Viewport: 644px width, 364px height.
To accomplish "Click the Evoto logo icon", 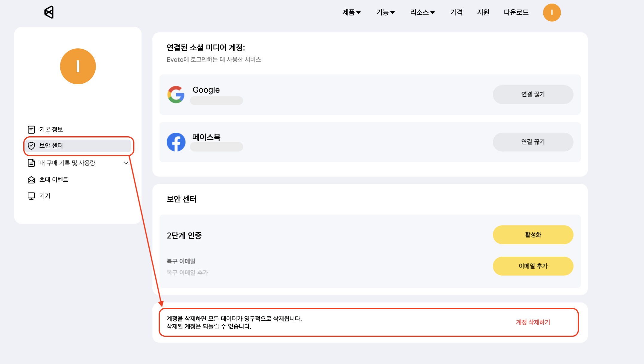I will click(x=49, y=12).
